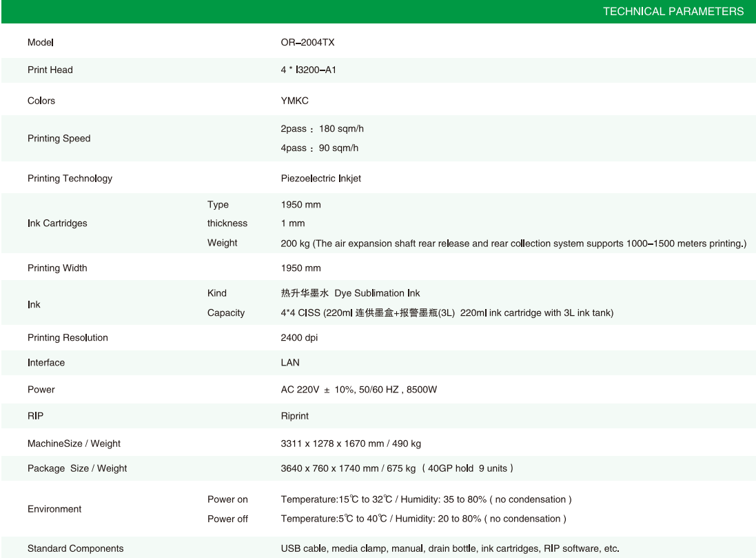This screenshot has height=558, width=756.
Task: Click the Printing Width row label
Action: [57, 268]
